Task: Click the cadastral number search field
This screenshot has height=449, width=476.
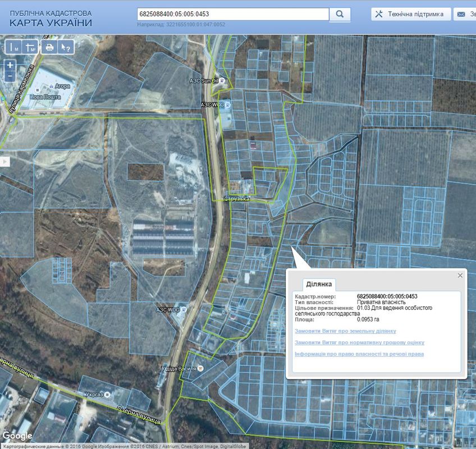Action: click(x=233, y=14)
